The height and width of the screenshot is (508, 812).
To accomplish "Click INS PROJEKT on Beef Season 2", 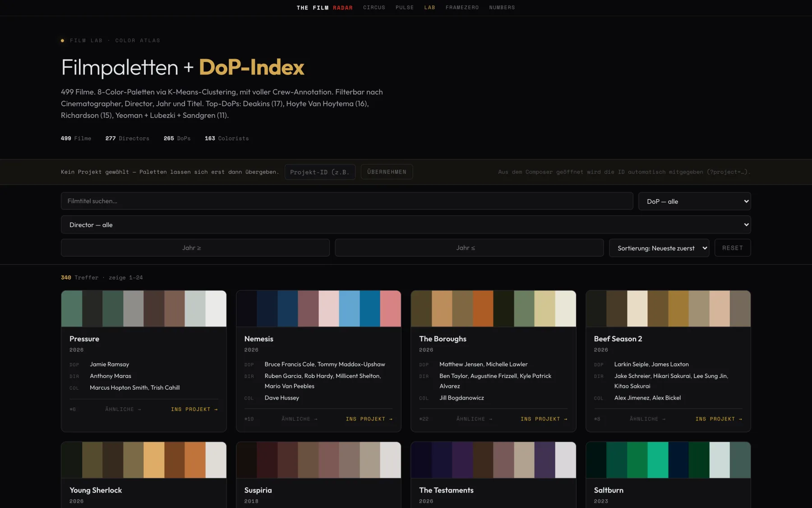I will pos(719,419).
